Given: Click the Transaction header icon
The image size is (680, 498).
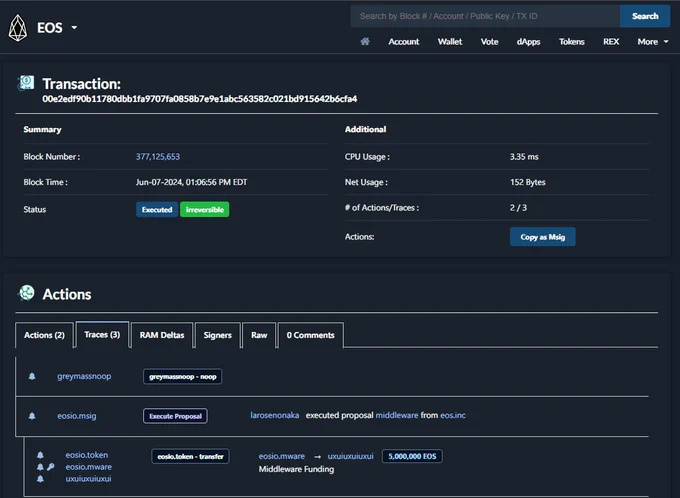Looking at the screenshot, I should click(26, 83).
